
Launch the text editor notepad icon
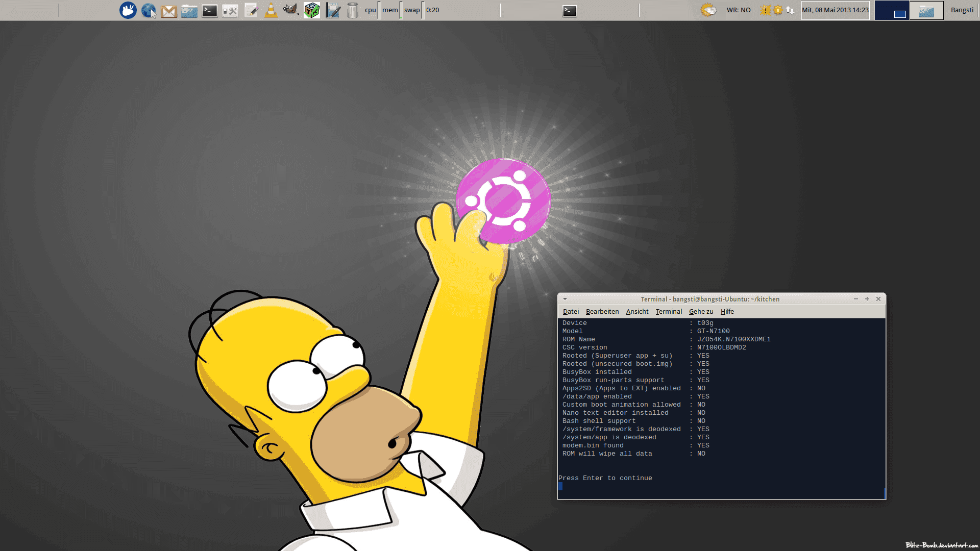(251, 10)
